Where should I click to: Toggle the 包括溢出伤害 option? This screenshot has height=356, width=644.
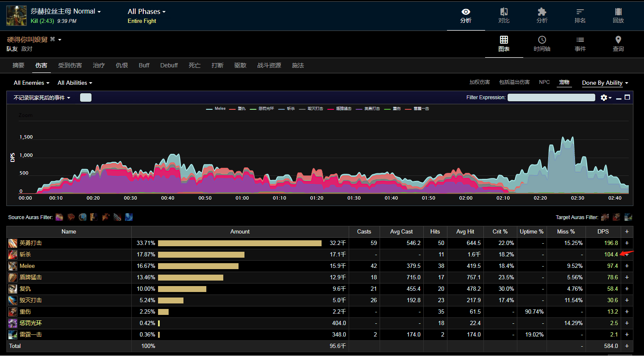(514, 82)
